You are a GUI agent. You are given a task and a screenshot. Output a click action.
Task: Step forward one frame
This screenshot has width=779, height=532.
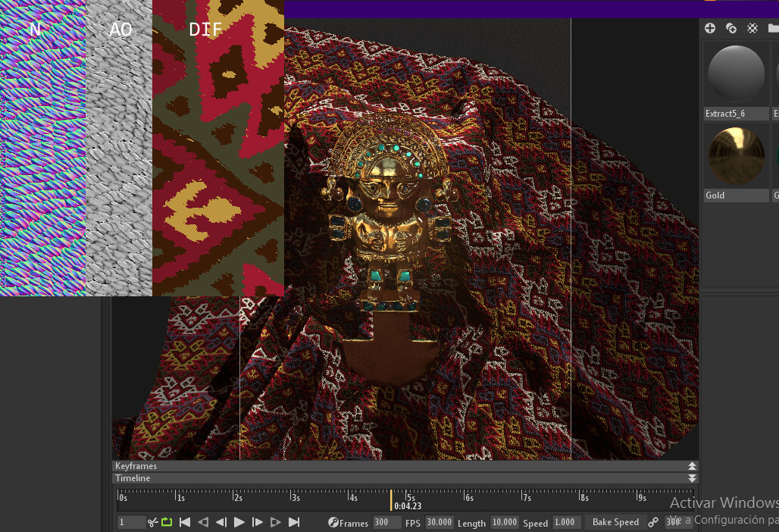[x=258, y=523]
